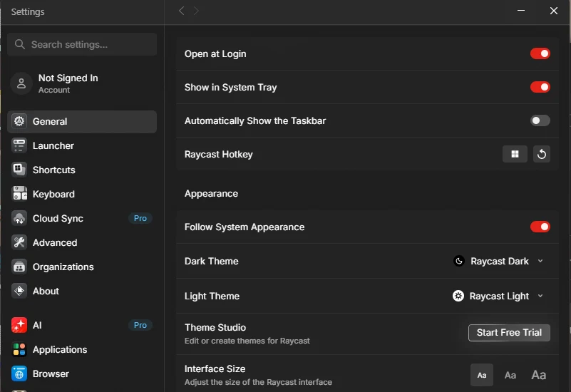The image size is (571, 392).
Task: Expand Raycast Light chevron arrow
Action: (x=540, y=296)
